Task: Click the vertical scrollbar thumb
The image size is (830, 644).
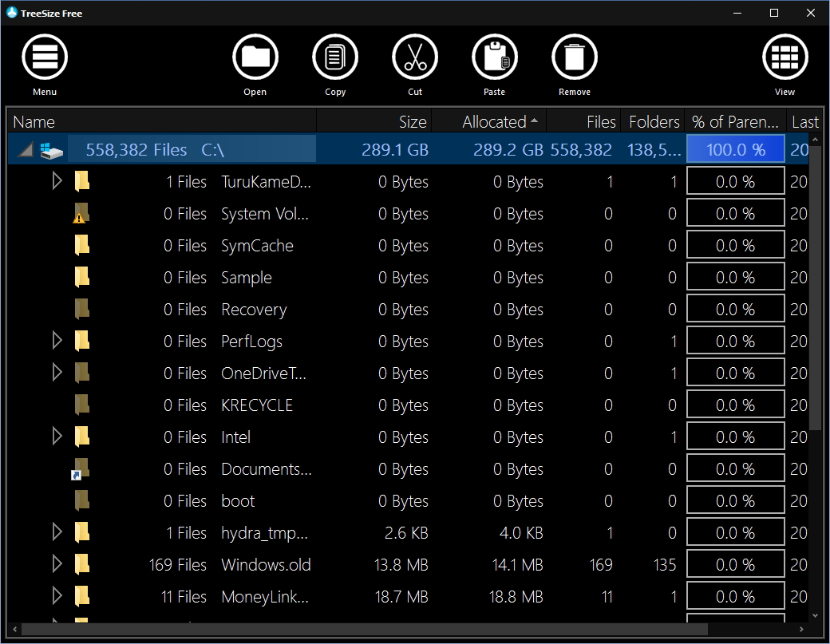Action: pyautogui.click(x=815, y=288)
